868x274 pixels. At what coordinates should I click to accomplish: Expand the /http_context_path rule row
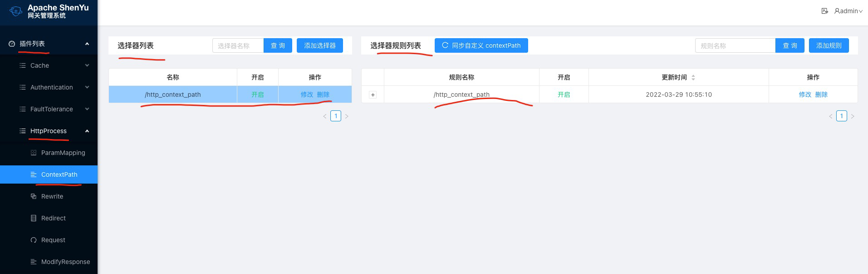373,95
